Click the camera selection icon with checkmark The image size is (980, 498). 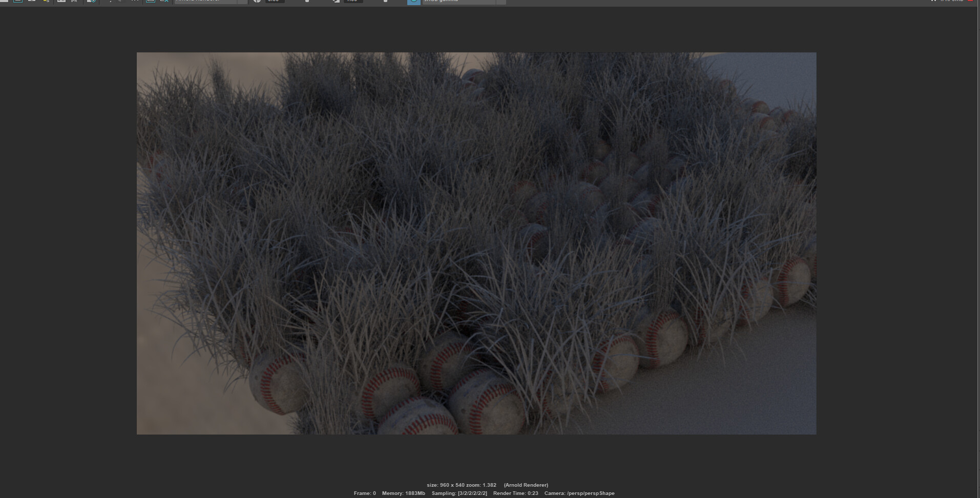pyautogui.click(x=91, y=2)
